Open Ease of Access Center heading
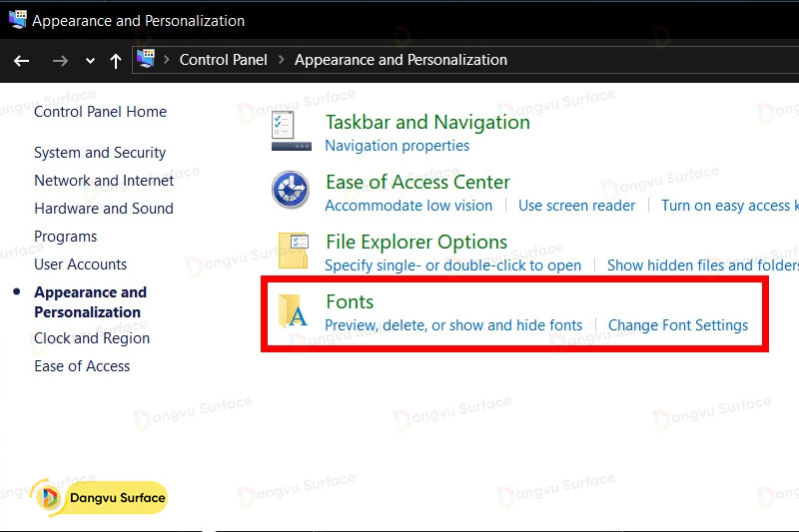 tap(417, 183)
